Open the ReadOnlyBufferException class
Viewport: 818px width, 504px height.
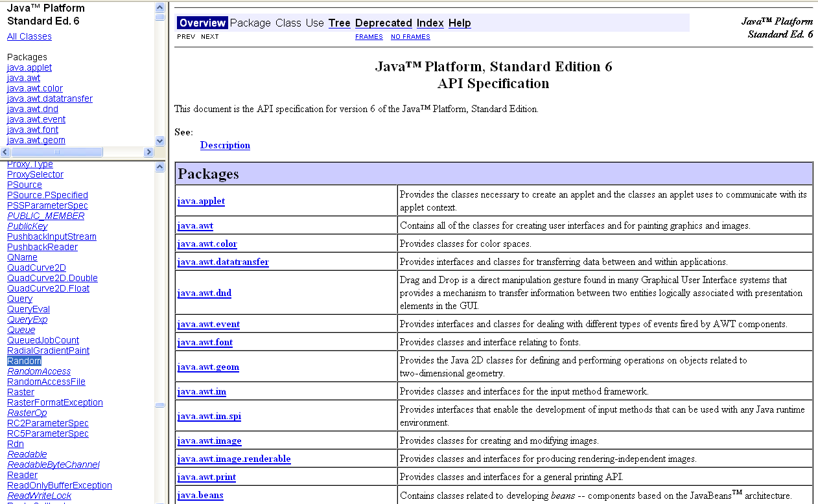click(x=60, y=485)
